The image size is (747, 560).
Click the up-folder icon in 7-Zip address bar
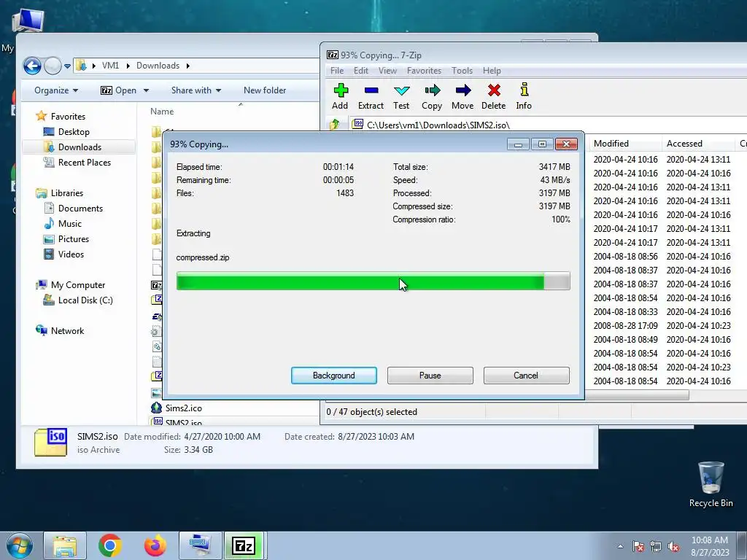334,125
